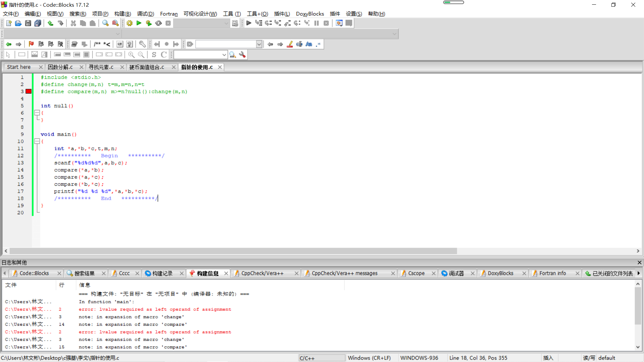The width and height of the screenshot is (644, 362).
Task: Zoom out with magnifier minus icon
Action: [141, 55]
